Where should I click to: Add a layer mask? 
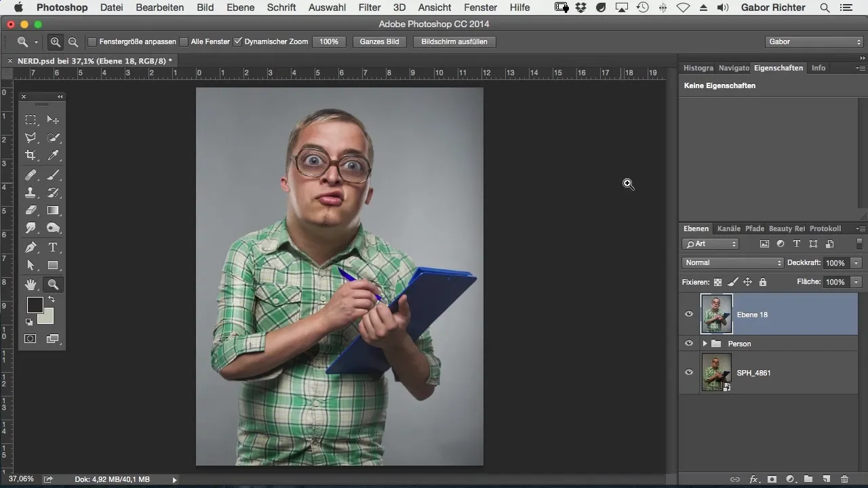[x=772, y=479]
